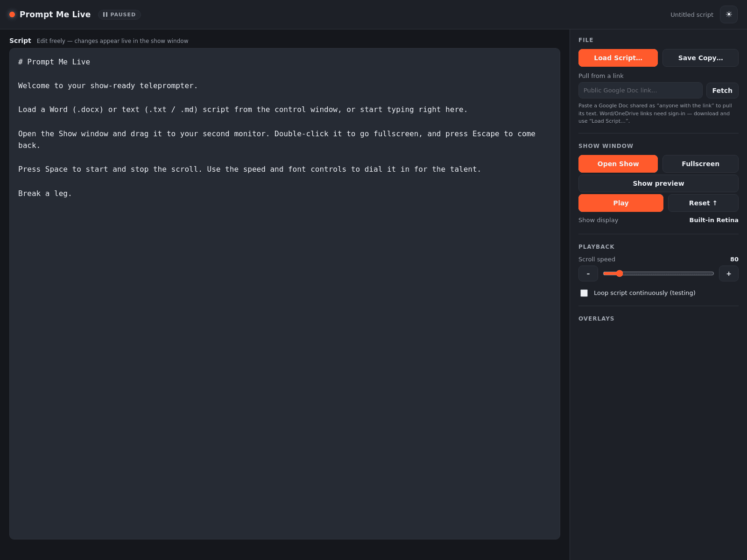
Task: Click the PLAYBACK section heading
Action: tap(596, 247)
